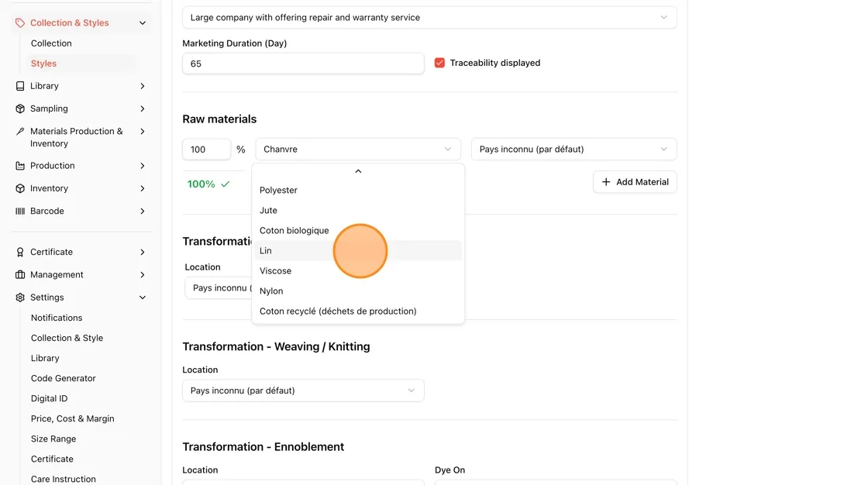Click the Inventory box icon
The image size is (868, 485).
pos(20,188)
